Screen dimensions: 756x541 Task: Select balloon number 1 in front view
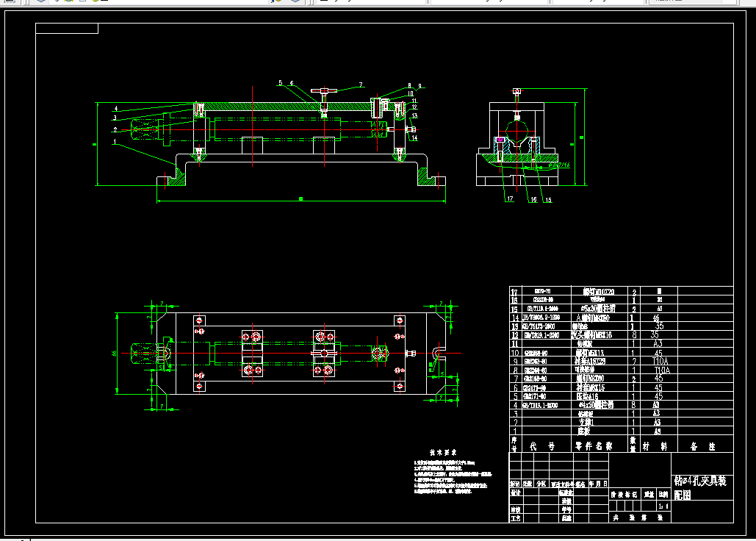(x=115, y=142)
